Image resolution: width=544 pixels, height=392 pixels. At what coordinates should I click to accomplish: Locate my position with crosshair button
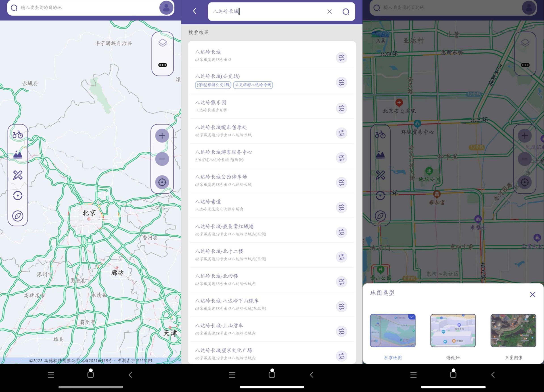click(x=162, y=182)
